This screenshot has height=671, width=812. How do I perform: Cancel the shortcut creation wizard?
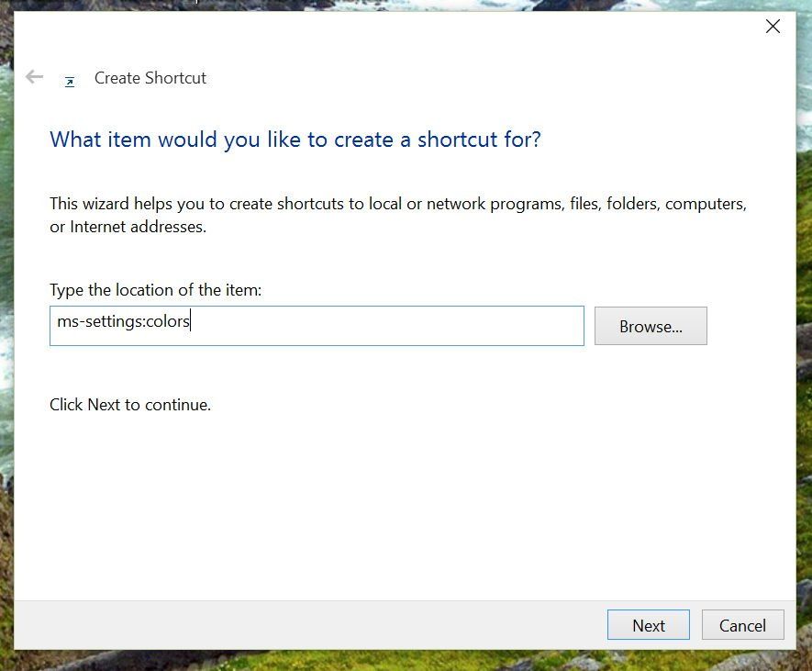[x=742, y=624]
